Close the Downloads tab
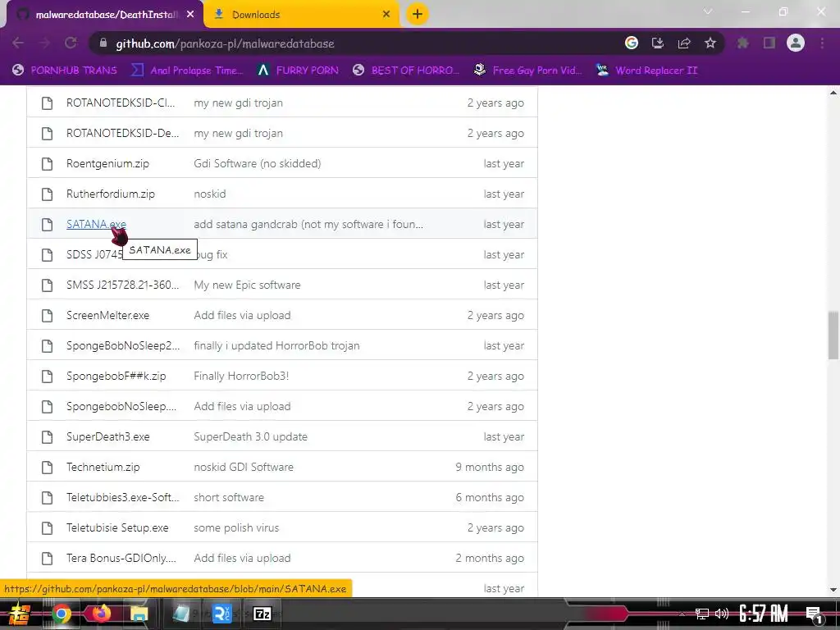840x630 pixels. (386, 15)
